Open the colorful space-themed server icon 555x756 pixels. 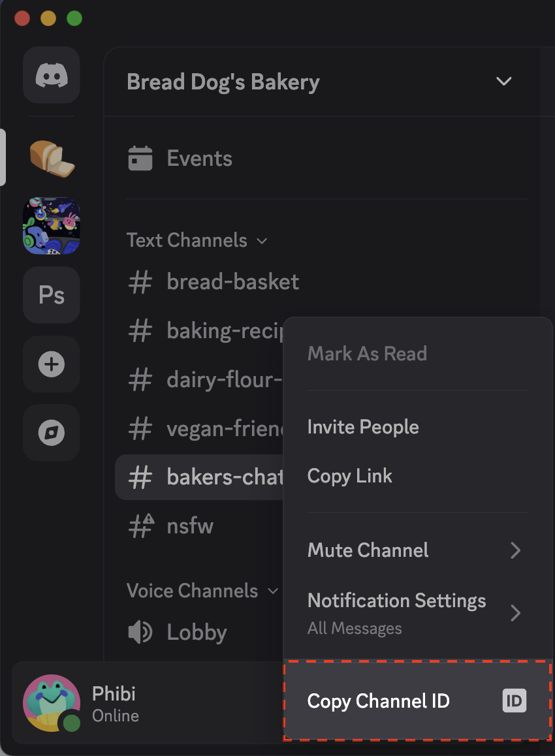tap(52, 226)
